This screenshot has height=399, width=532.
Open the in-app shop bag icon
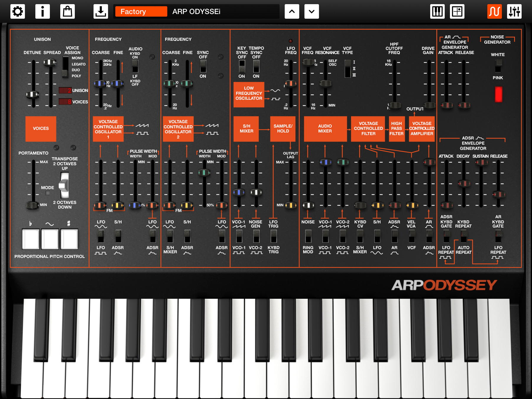point(67,12)
